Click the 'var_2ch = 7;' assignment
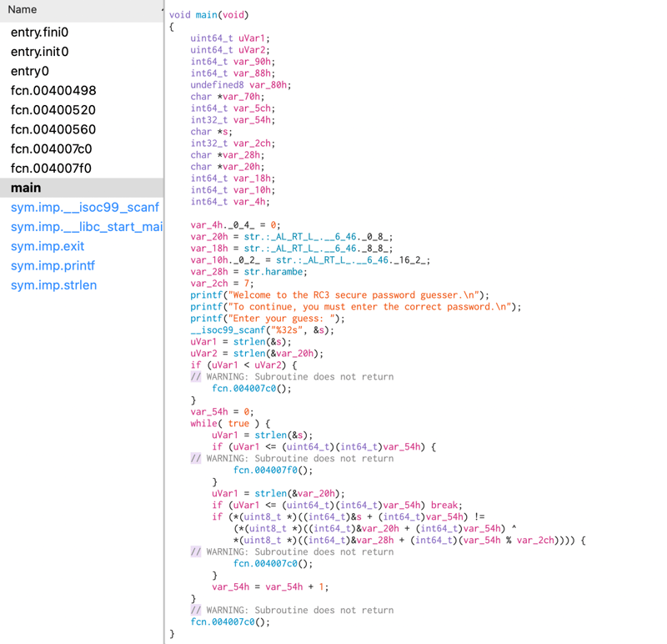Image resolution: width=667 pixels, height=644 pixels. 222,284
